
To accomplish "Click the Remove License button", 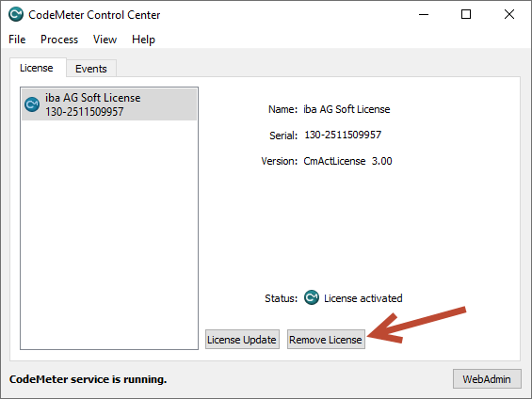I will pos(326,340).
